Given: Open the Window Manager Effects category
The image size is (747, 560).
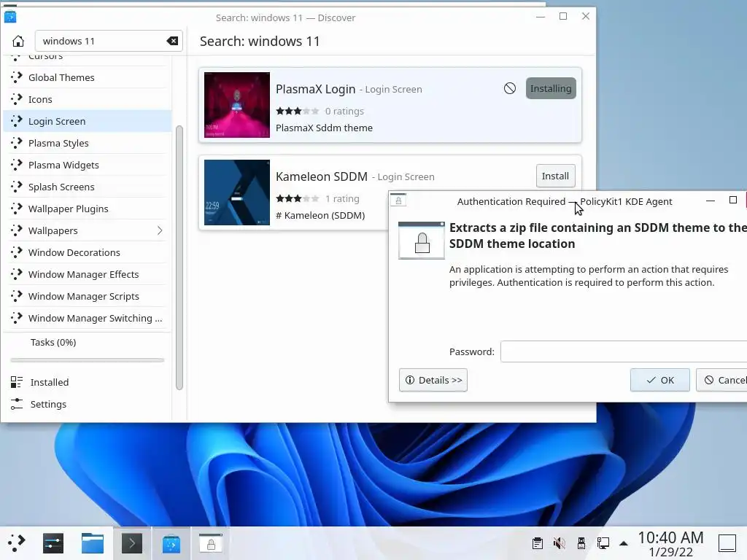Looking at the screenshot, I should pyautogui.click(x=88, y=274).
